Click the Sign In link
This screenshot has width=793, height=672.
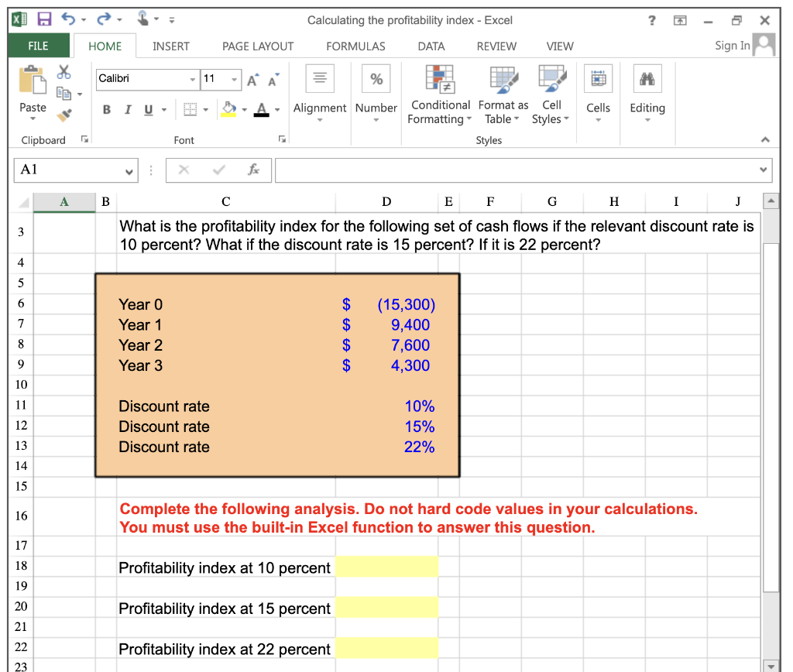tap(731, 45)
